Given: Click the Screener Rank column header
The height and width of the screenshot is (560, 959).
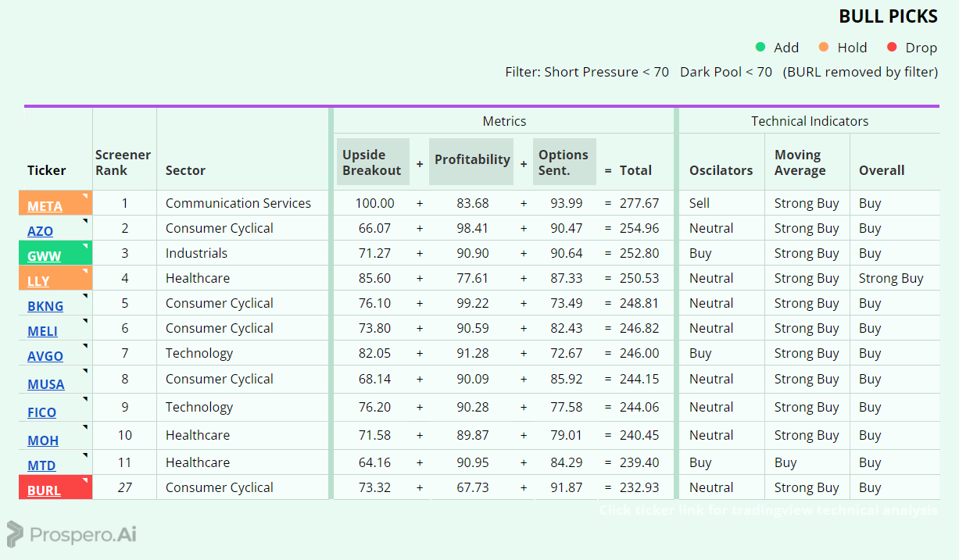Looking at the screenshot, I should click(123, 162).
